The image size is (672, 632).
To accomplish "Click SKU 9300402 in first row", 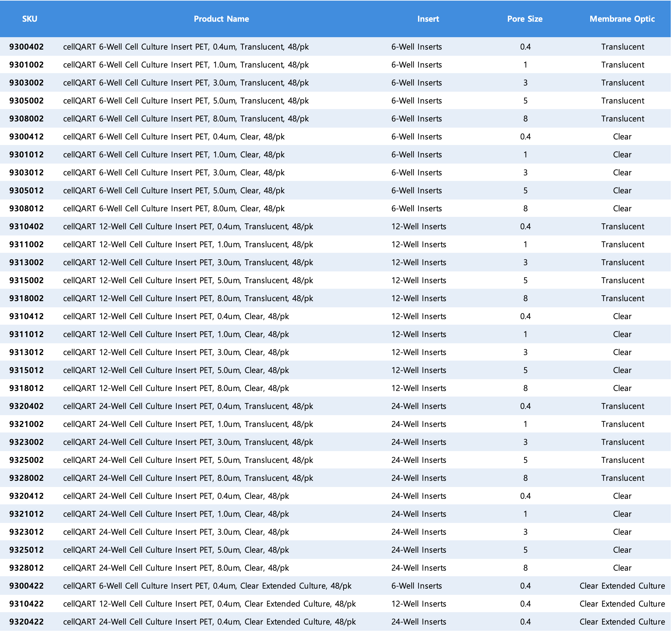I will point(26,47).
